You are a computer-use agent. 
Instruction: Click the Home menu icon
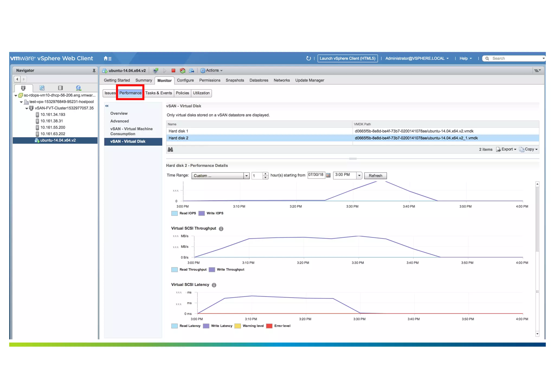tap(107, 59)
